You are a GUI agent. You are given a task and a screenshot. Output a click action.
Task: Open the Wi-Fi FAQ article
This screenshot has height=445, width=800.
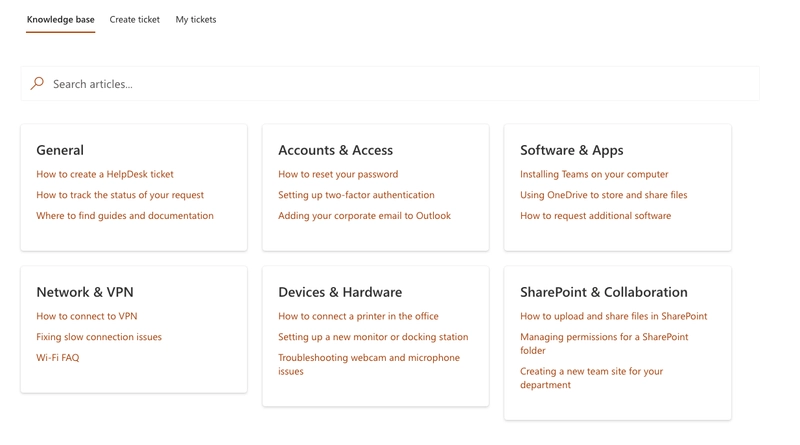[x=58, y=358]
